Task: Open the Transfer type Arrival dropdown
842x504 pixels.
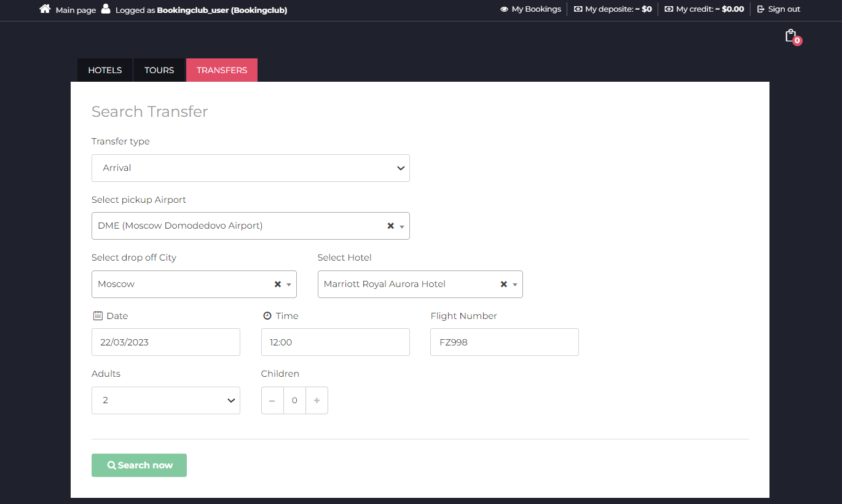Action: [251, 168]
